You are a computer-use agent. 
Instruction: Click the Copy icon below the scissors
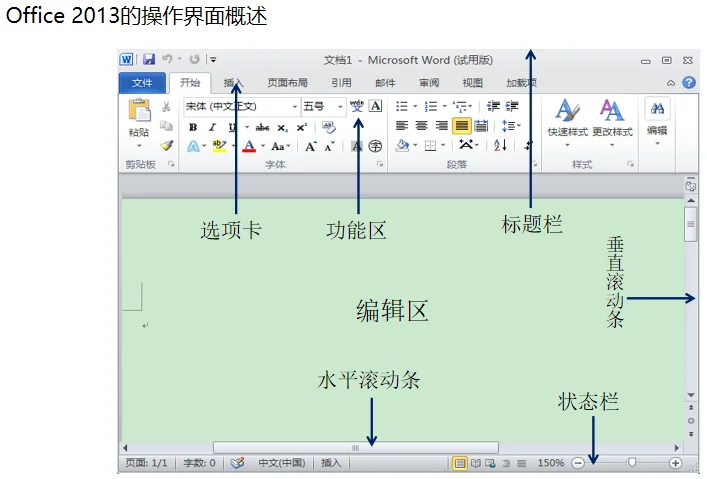166,126
